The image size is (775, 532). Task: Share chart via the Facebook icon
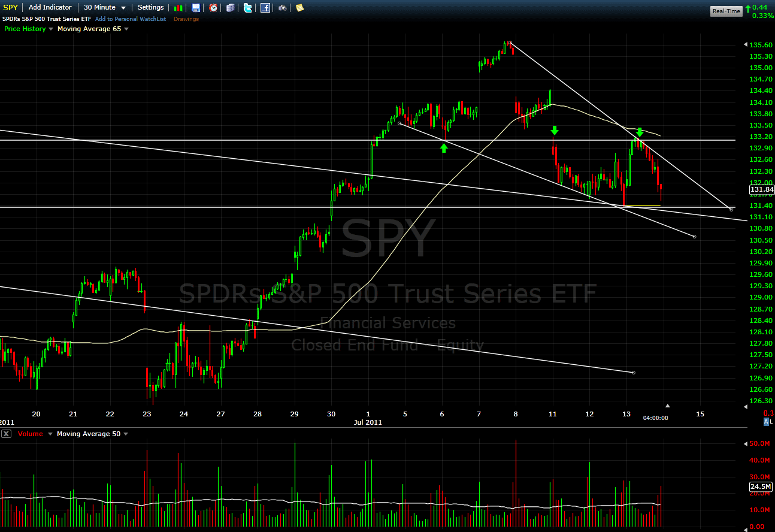(265, 8)
